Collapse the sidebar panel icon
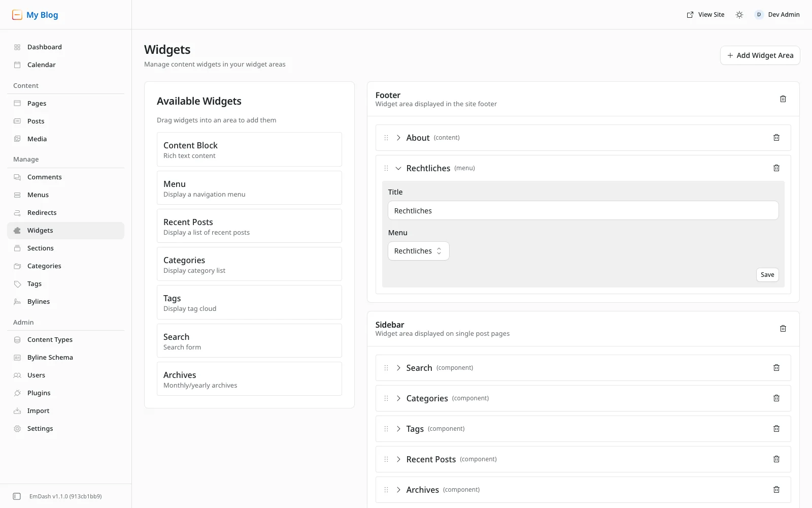812x508 pixels. pos(17,496)
